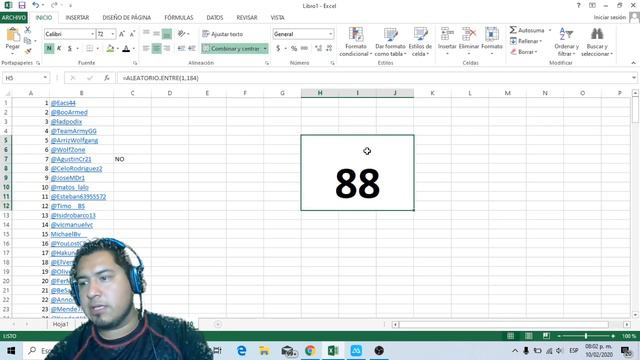The height and width of the screenshot is (360, 640).
Task: Open the @Esteban63955572 link
Action: click(x=78, y=197)
